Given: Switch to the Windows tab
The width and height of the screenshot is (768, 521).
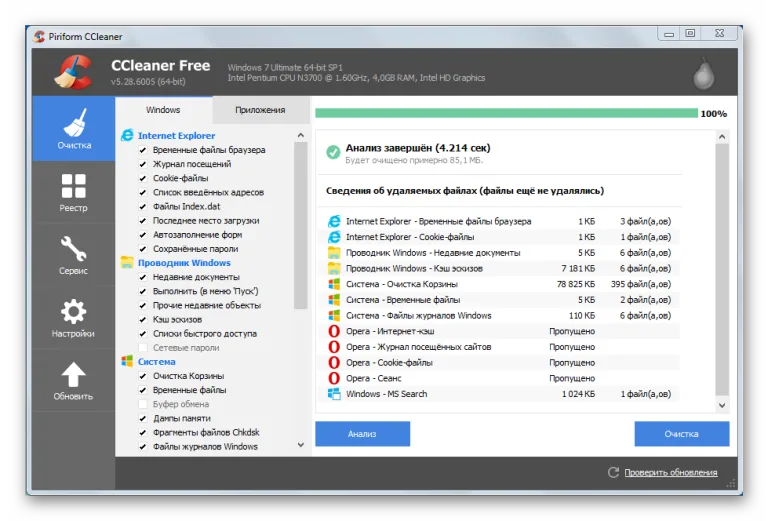Looking at the screenshot, I should (x=163, y=110).
